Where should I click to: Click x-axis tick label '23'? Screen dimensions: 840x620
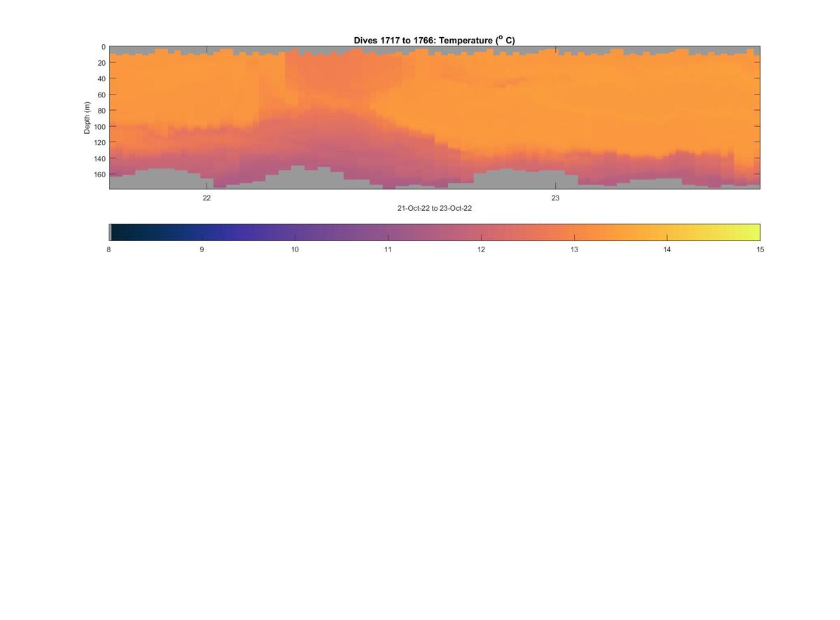(x=556, y=198)
